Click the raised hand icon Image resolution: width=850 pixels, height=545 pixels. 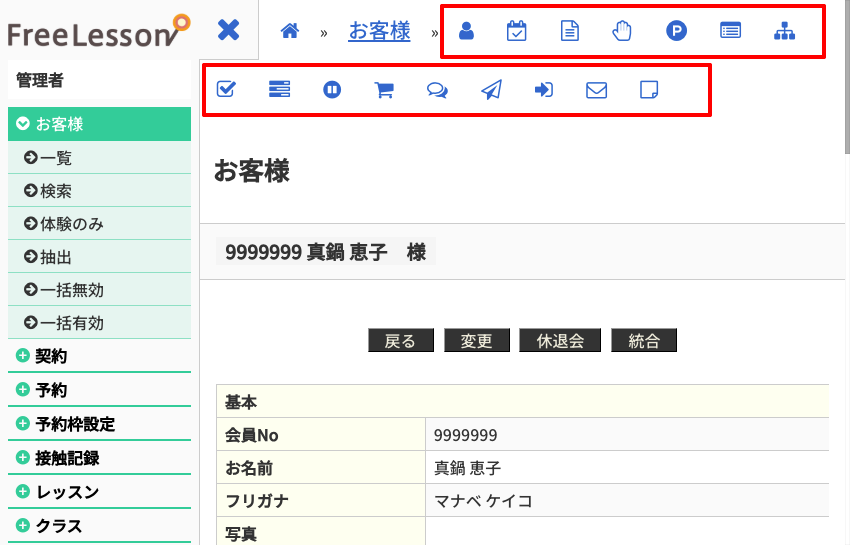click(622, 31)
